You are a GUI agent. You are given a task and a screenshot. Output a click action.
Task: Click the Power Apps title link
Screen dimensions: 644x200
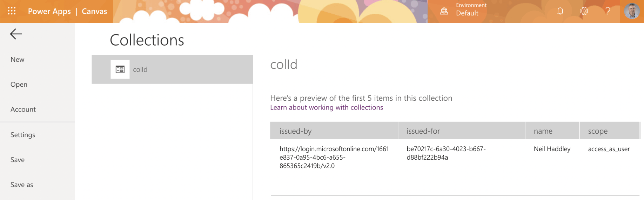tap(49, 12)
